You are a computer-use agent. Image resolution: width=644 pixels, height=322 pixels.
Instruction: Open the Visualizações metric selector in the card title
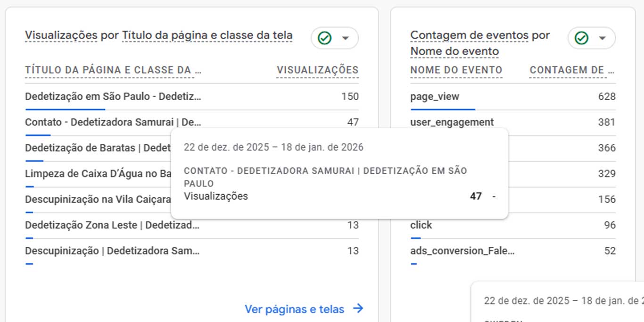[61, 35]
